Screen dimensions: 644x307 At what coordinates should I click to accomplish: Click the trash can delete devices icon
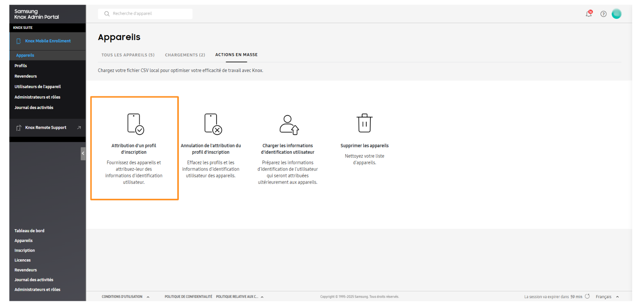[364, 123]
